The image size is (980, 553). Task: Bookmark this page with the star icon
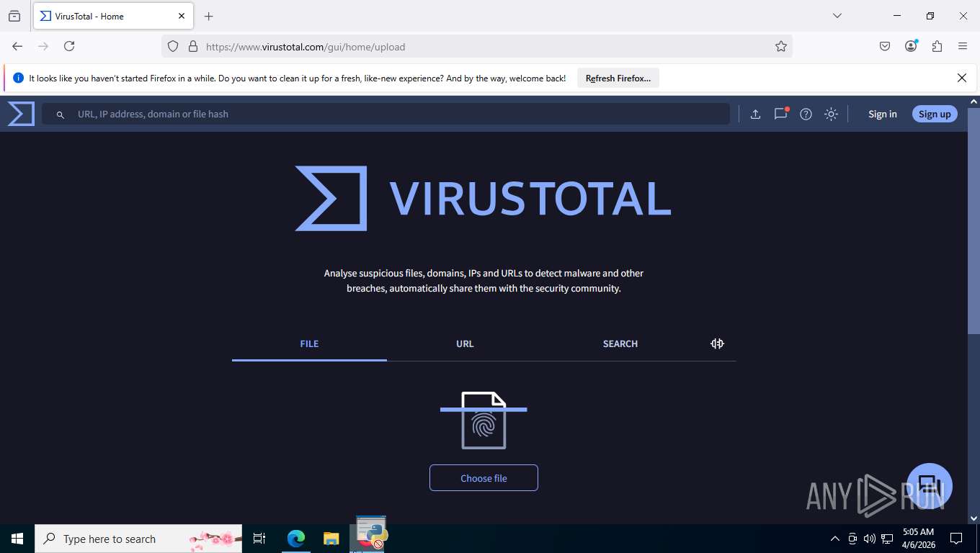click(781, 46)
